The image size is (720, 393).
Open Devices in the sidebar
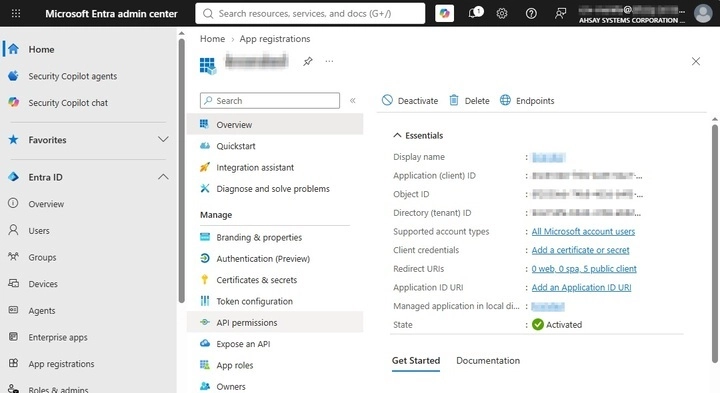click(43, 284)
